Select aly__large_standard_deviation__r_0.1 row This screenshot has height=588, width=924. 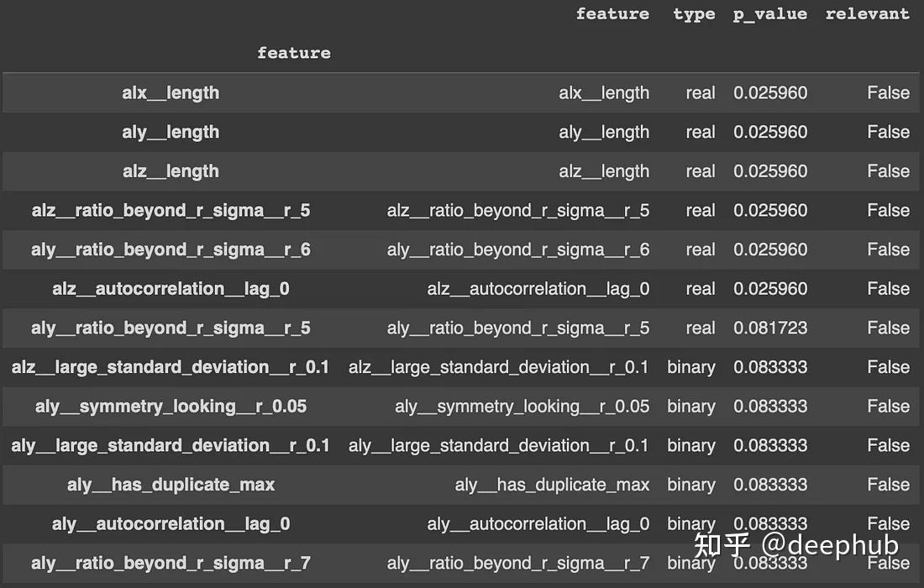point(171,445)
